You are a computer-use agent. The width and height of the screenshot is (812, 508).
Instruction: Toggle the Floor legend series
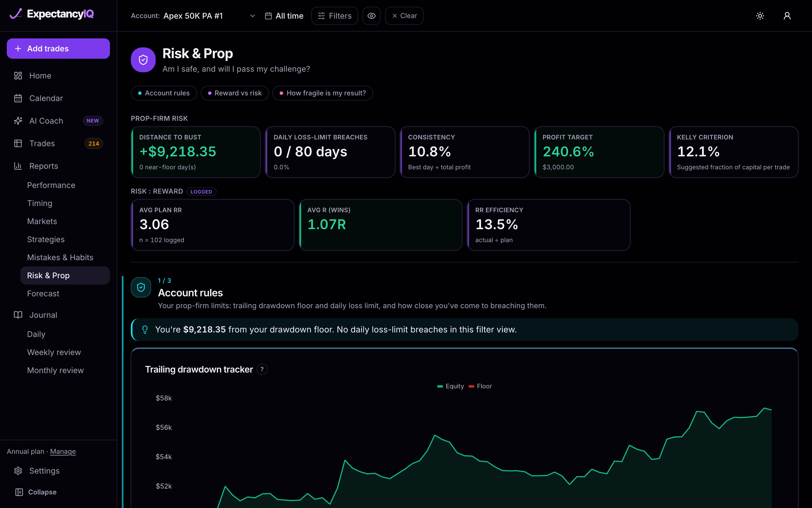[480, 386]
